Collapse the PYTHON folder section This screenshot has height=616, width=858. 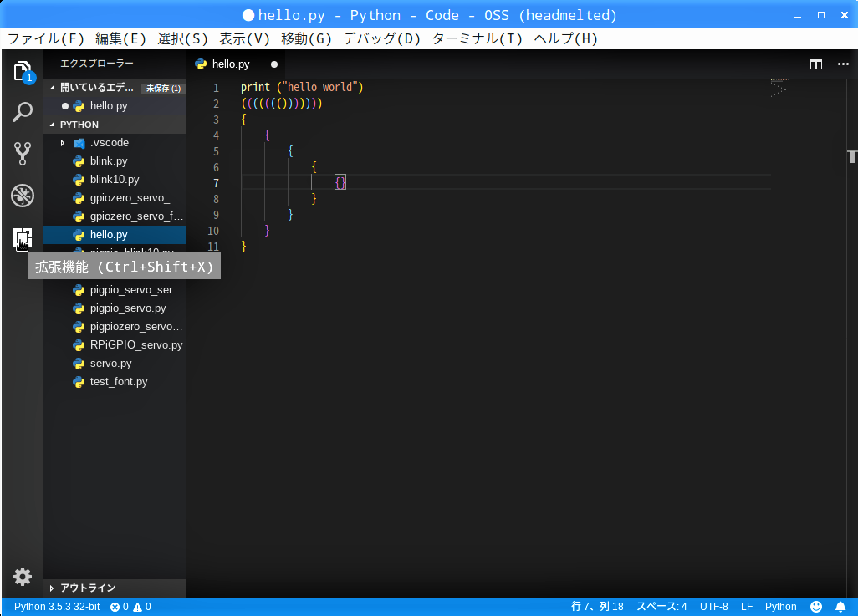click(79, 125)
